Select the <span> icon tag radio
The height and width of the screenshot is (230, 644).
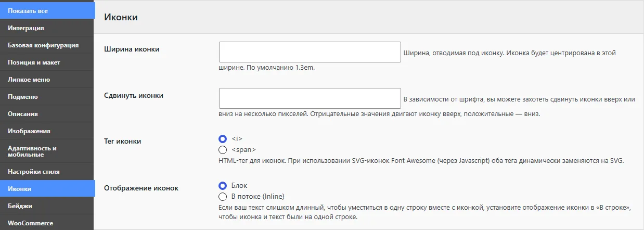(223, 150)
